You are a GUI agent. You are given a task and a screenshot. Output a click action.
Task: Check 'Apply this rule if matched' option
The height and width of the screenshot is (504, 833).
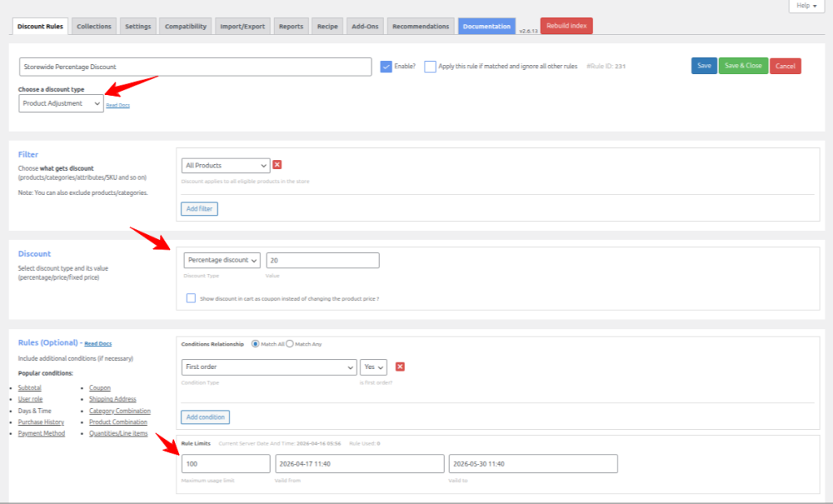(430, 67)
